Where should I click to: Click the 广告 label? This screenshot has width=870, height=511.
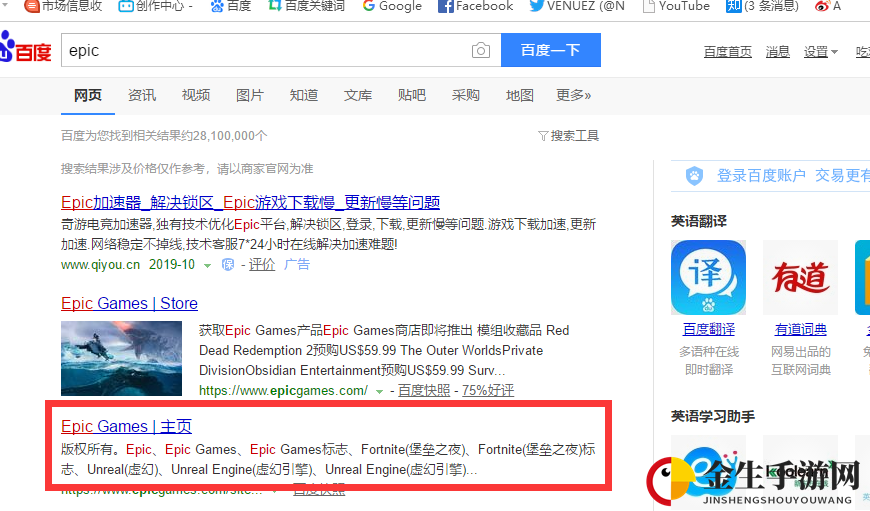(x=297, y=265)
